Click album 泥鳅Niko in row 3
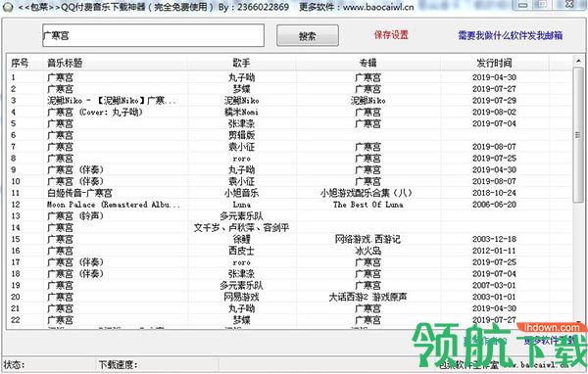 (x=367, y=101)
